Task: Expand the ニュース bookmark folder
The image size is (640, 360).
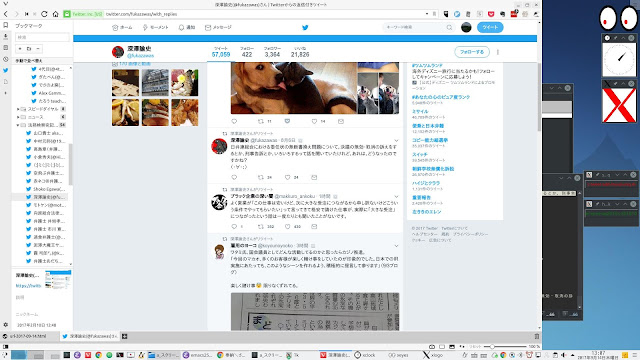Action: pos(18,117)
